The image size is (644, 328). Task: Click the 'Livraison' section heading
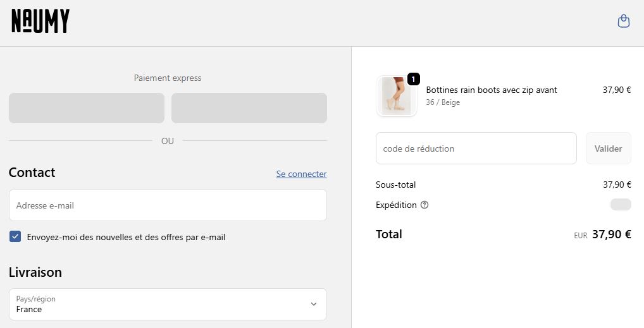(35, 272)
